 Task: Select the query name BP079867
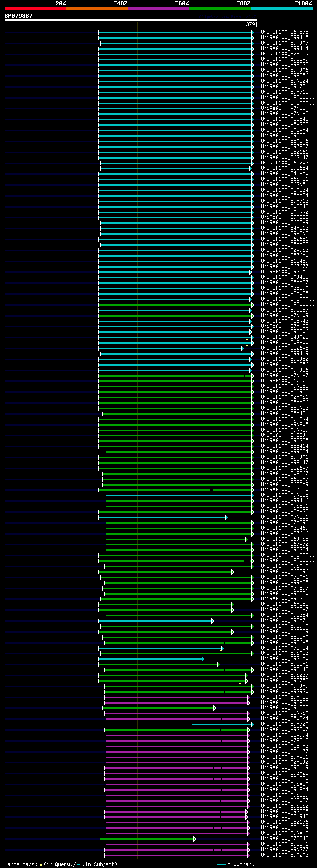19,16
